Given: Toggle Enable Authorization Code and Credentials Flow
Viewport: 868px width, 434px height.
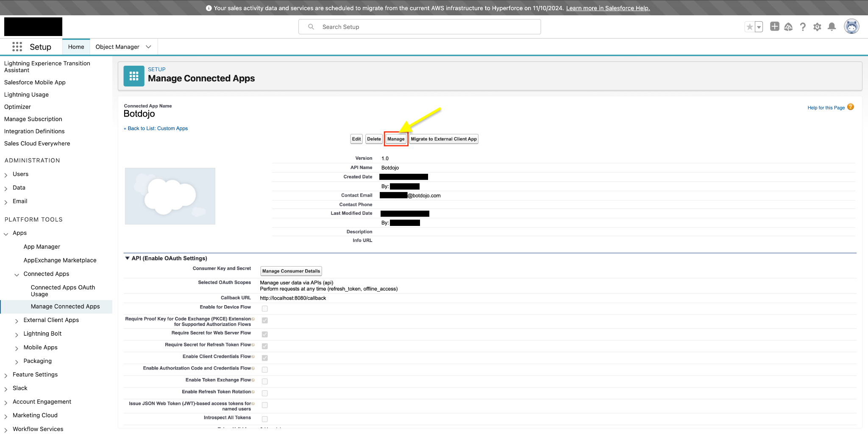Looking at the screenshot, I should pos(265,370).
